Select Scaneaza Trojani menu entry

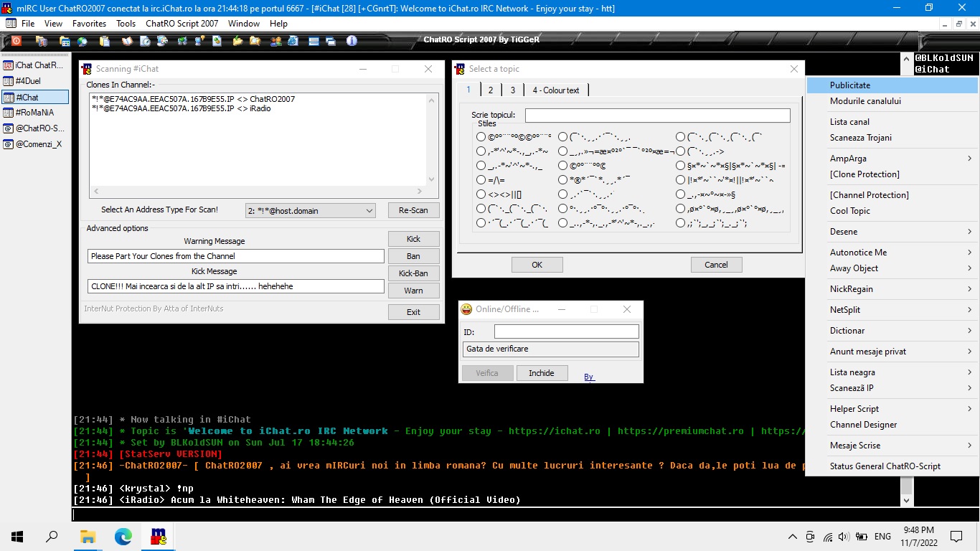coord(892,138)
